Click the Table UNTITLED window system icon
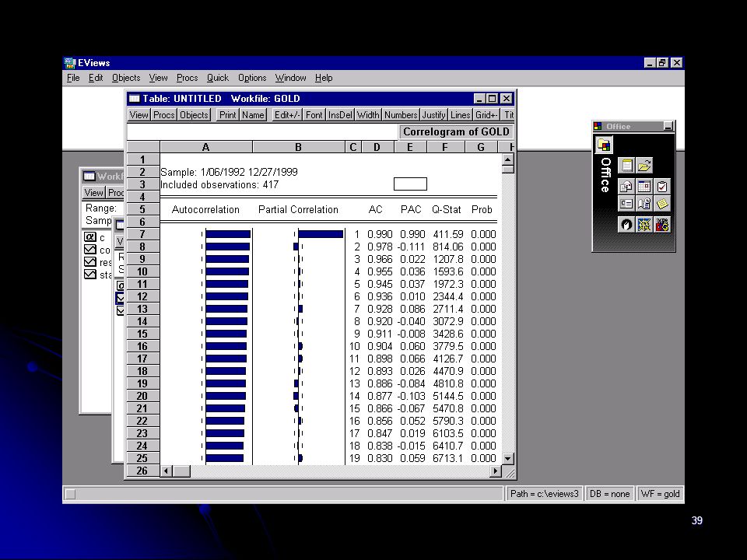Image resolution: width=747 pixels, height=560 pixels. 135,99
